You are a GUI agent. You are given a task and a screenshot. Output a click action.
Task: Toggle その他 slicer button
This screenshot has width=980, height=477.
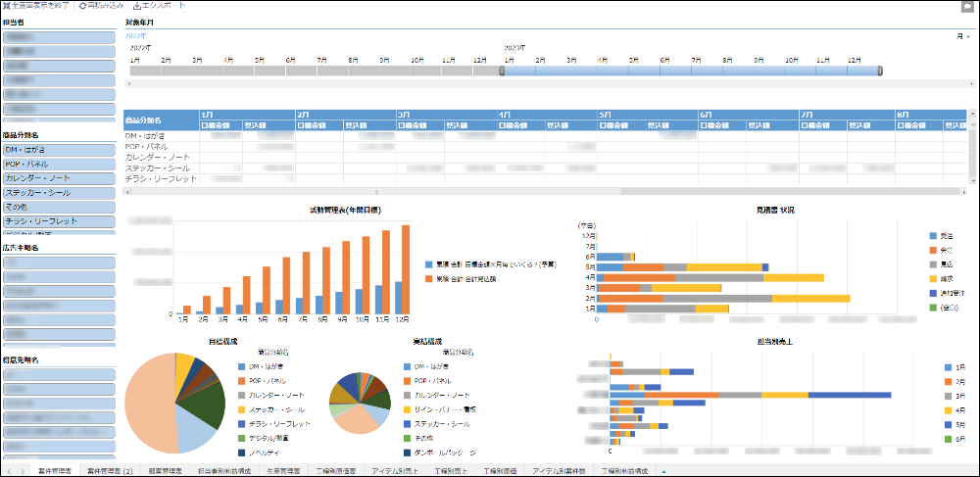pos(60,208)
